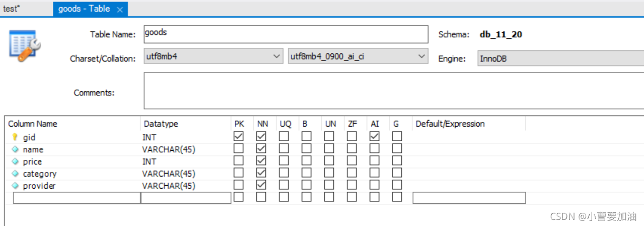Uncheck NN for the price column
Viewport: 644px width, 226px height.
[x=261, y=160]
